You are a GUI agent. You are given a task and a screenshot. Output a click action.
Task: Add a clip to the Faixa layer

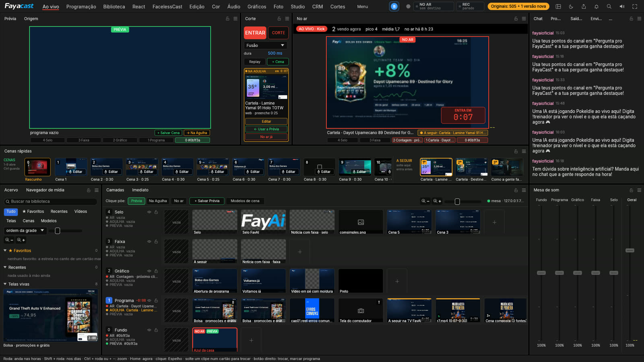click(x=299, y=252)
